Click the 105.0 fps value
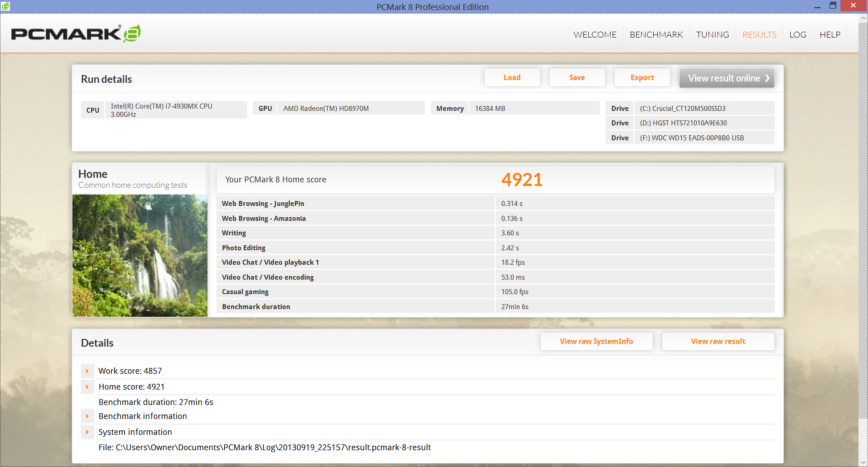Viewport: 868px width, 467px height. click(514, 292)
